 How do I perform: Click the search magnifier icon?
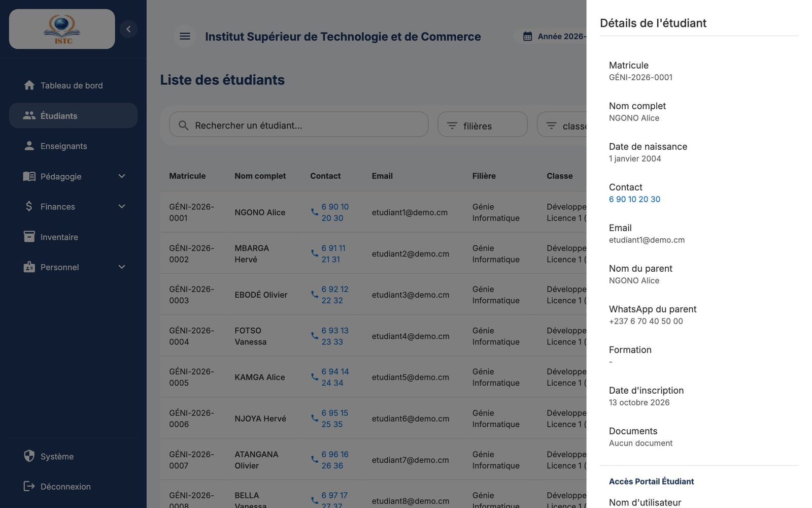(184, 125)
